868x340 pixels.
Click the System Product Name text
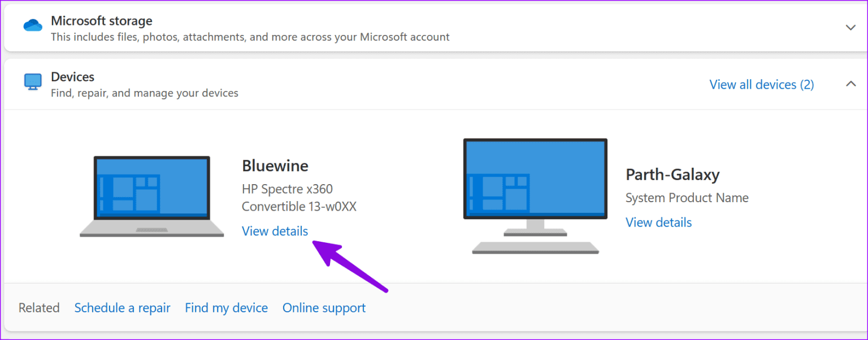click(687, 198)
